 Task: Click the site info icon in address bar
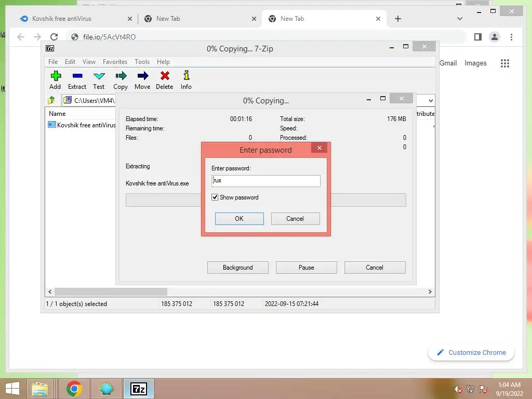click(x=75, y=37)
